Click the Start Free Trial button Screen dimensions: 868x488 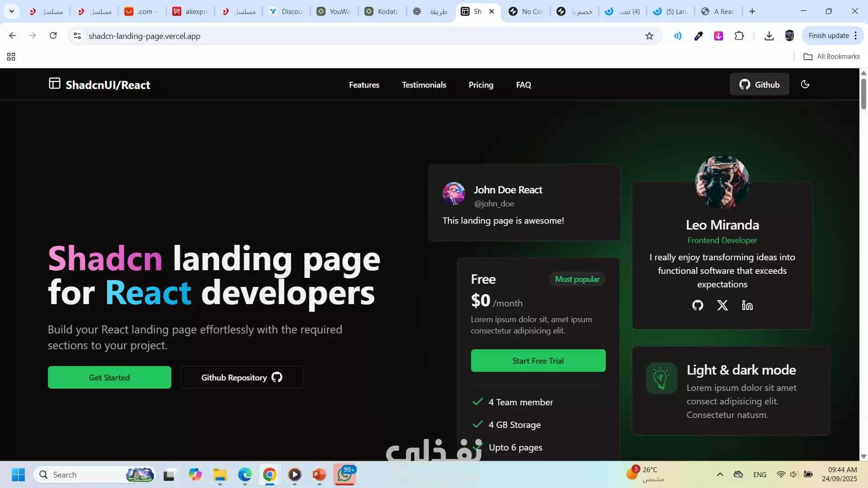(x=538, y=361)
